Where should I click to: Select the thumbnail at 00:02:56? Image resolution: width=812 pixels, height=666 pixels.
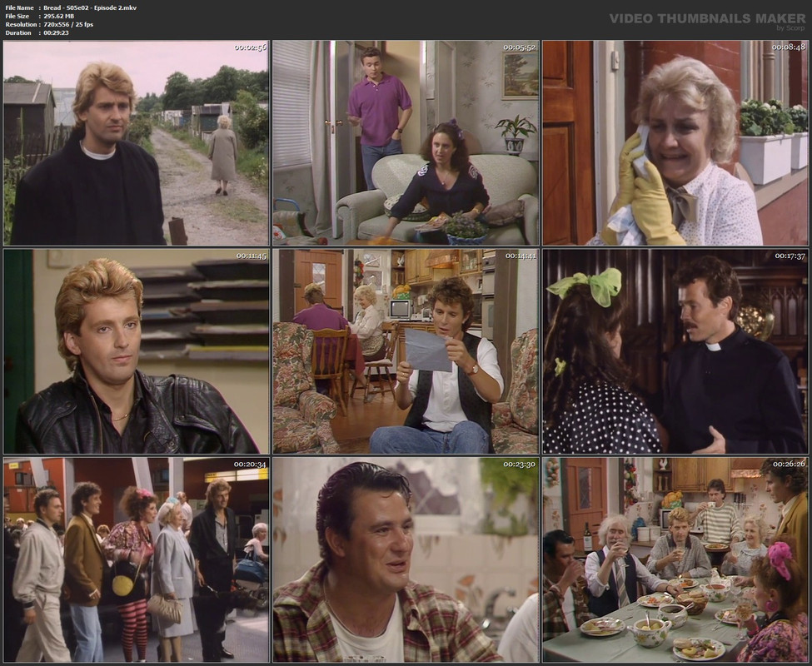[137, 143]
